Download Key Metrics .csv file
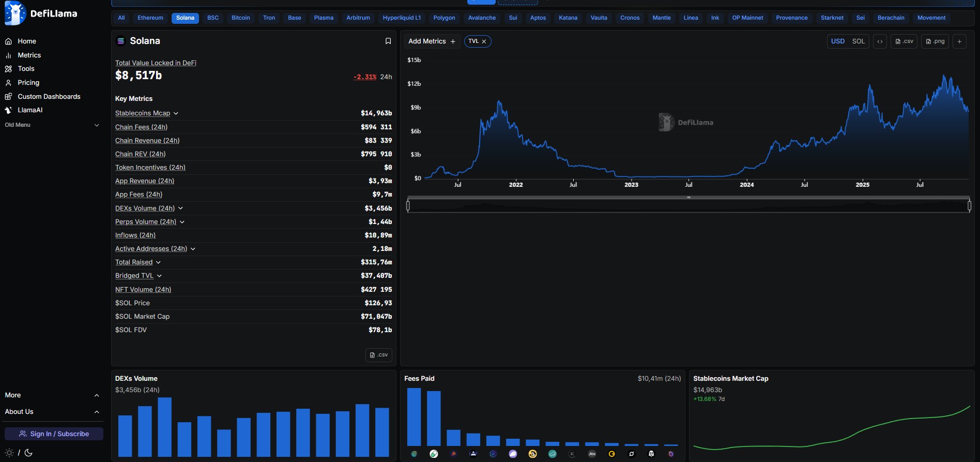The image size is (980, 462). click(x=379, y=355)
